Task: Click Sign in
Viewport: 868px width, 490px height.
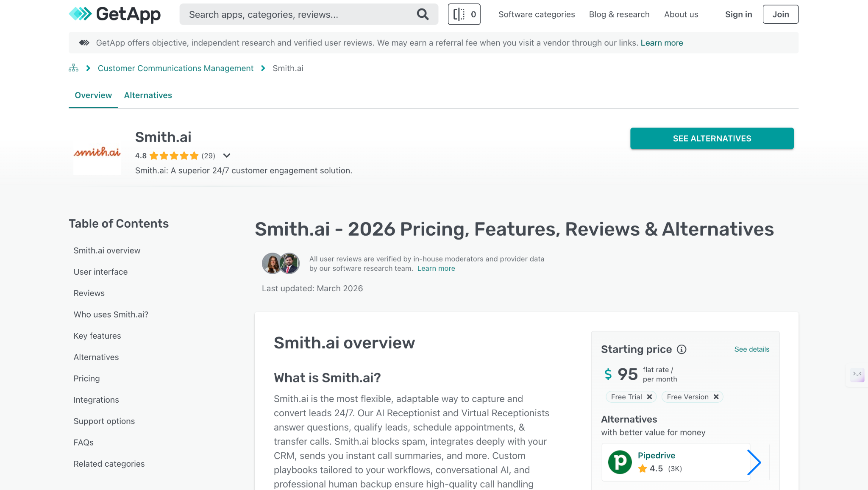Action: (738, 14)
